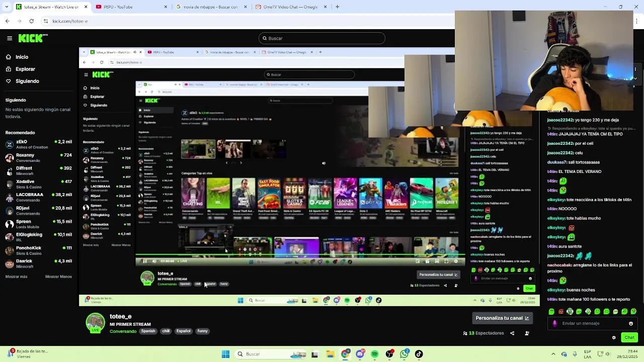Select the Español tag
The height and width of the screenshot is (362, 644).
184,331
